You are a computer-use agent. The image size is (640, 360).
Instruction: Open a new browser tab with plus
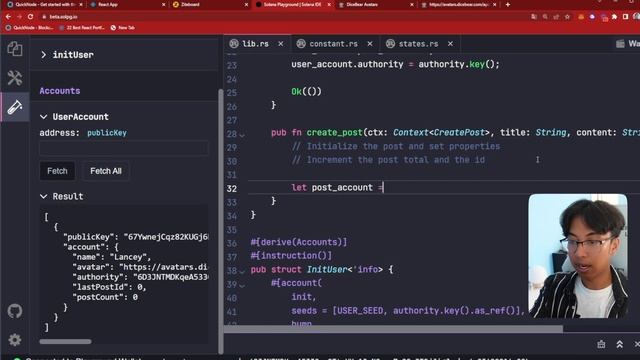point(508,4)
